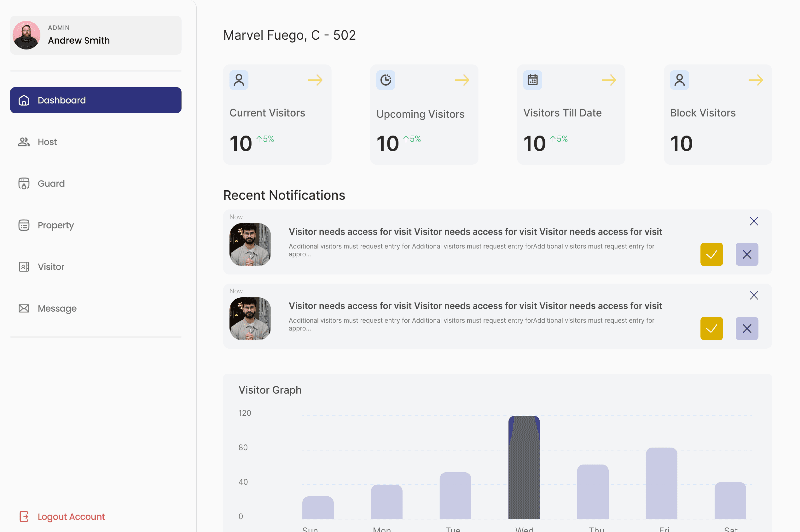Screen dimensions: 800x532
Task: Dismiss the second notification card
Action: (x=753, y=296)
